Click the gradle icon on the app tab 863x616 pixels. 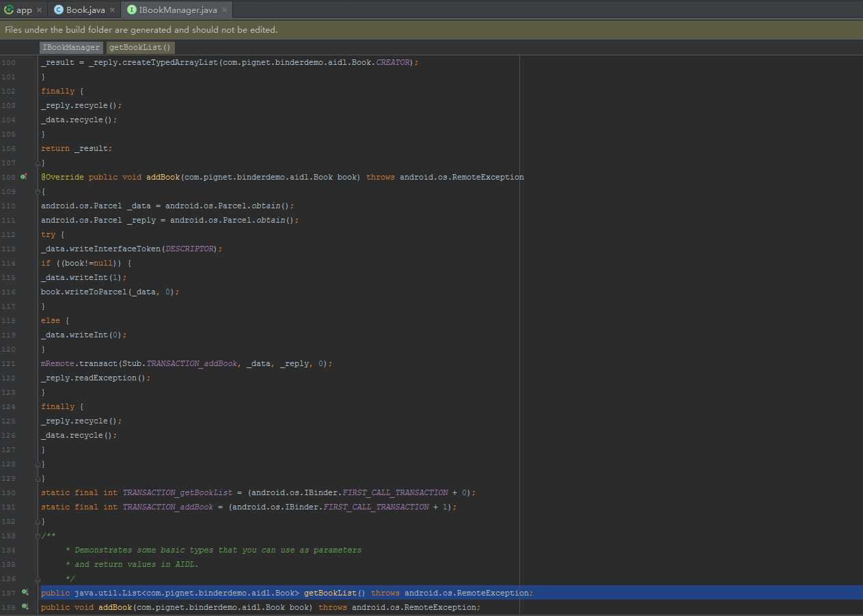(x=9, y=10)
